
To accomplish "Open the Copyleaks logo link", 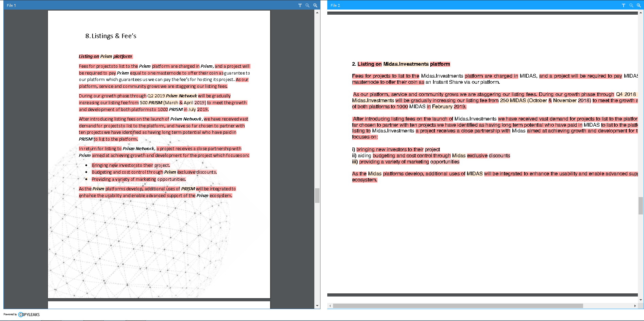I will point(29,315).
